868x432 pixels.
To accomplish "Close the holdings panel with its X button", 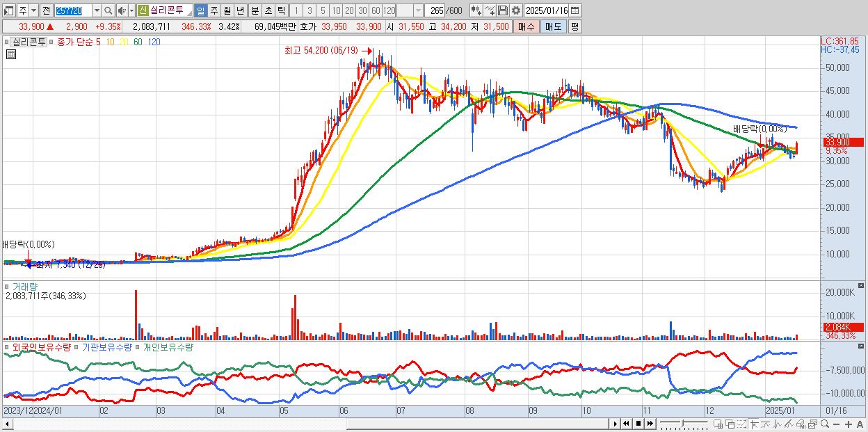I will [x=862, y=346].
